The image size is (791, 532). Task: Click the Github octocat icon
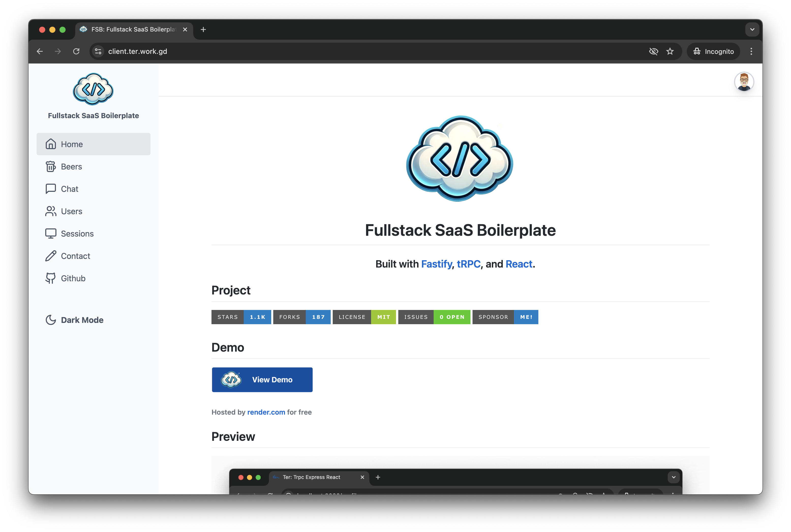51,278
